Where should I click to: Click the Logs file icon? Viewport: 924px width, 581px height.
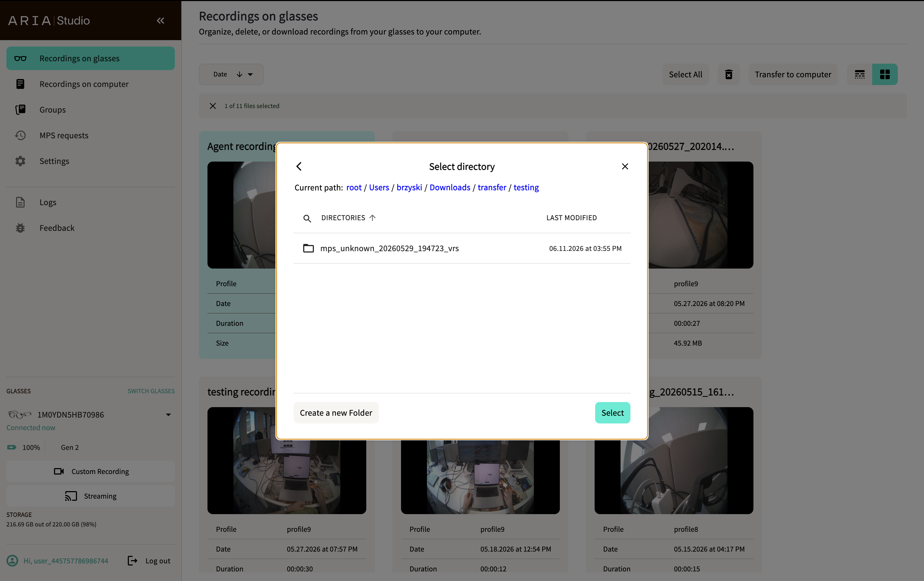[x=20, y=202]
